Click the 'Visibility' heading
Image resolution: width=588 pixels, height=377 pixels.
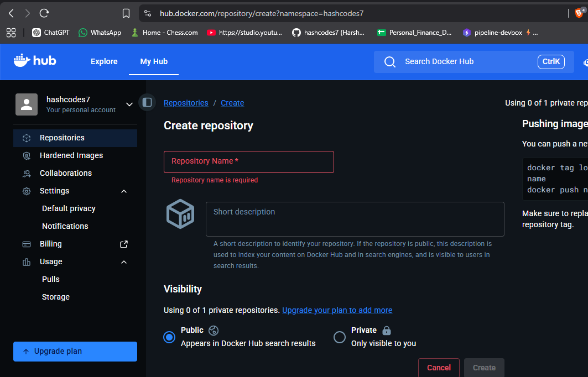pyautogui.click(x=183, y=289)
